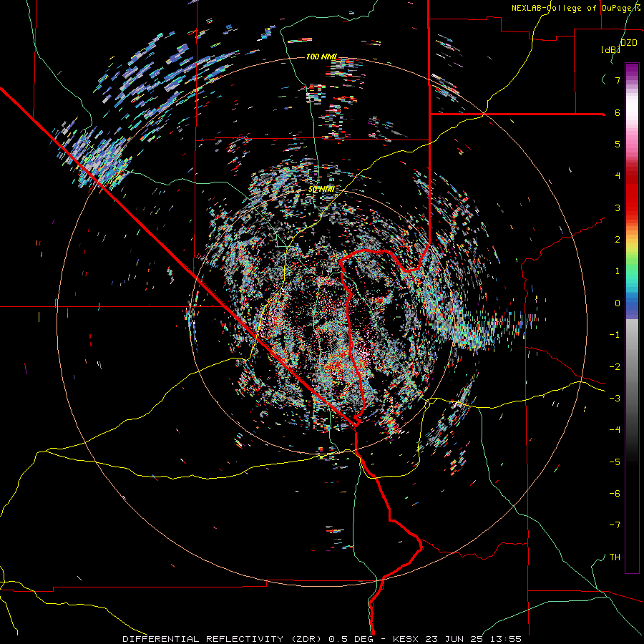Click the -6 value on color scale
Screen dimensions: 644x644
[x=615, y=494]
